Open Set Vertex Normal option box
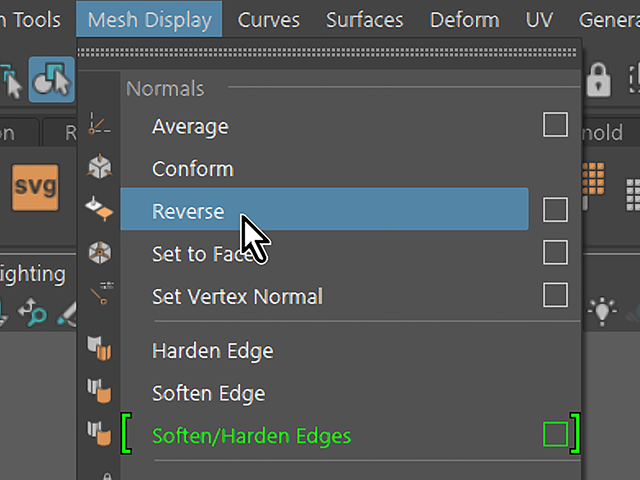This screenshot has width=640, height=480. [x=555, y=295]
